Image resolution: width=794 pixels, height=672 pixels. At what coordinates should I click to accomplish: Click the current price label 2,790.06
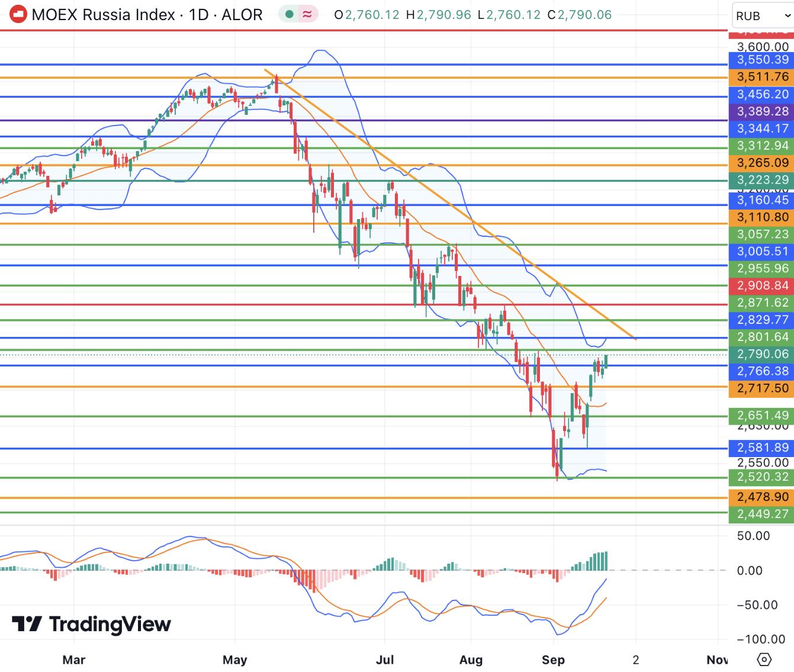click(x=761, y=355)
